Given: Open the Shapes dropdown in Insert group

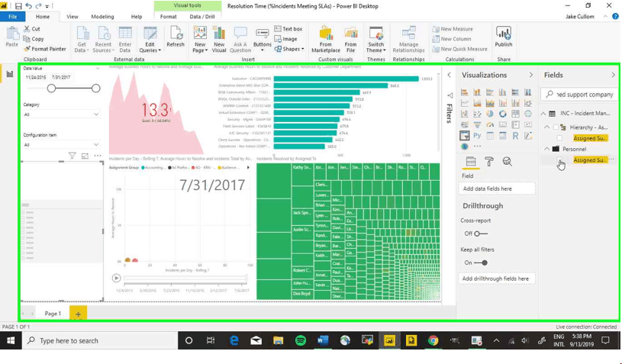Looking at the screenshot, I should 289,49.
